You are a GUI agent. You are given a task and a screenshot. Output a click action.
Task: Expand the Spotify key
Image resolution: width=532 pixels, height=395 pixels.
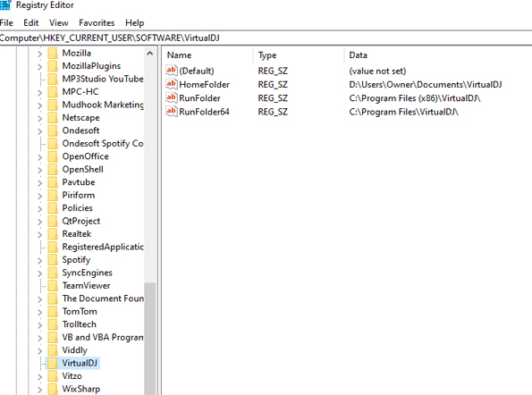click(x=39, y=260)
